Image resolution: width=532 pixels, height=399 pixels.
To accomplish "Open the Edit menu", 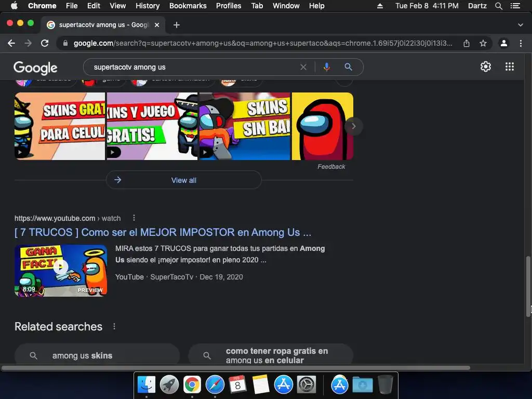I will pyautogui.click(x=94, y=6).
